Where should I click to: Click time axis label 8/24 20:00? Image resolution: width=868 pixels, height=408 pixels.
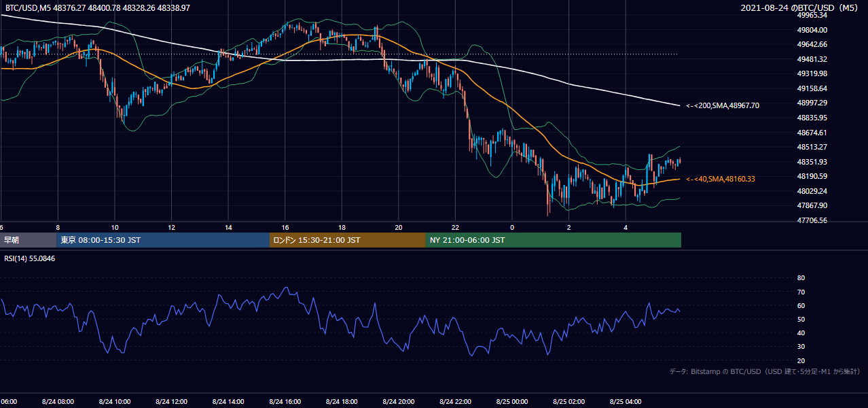tap(398, 402)
